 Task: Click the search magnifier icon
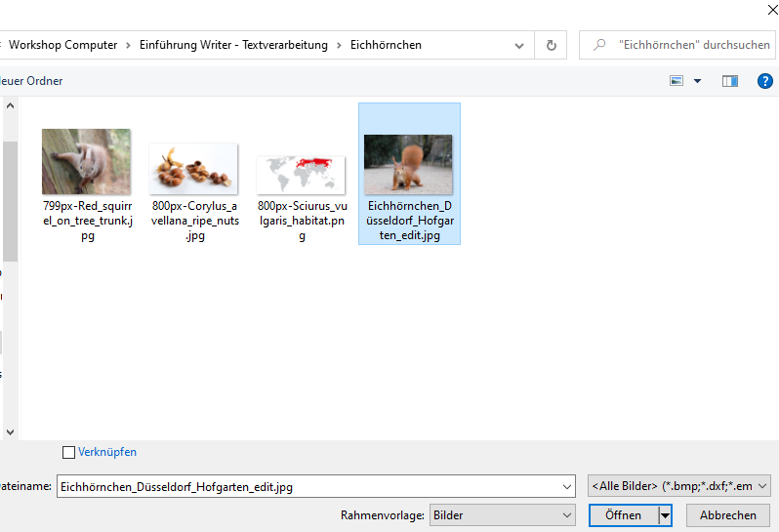(x=599, y=45)
